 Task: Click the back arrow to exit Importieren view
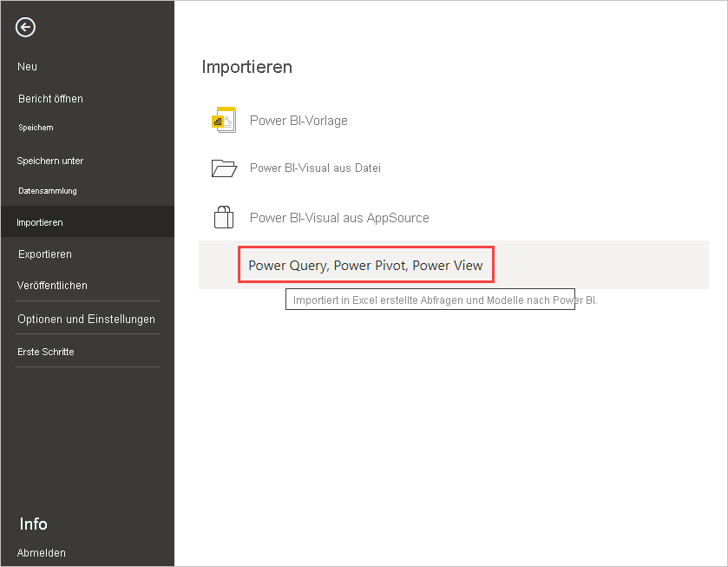point(24,27)
